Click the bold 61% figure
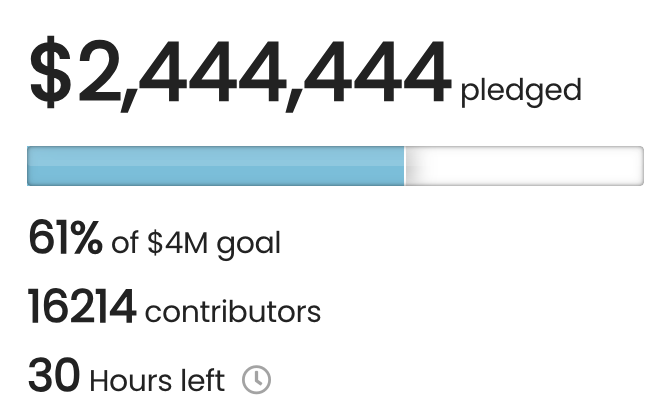654x408 pixels. (x=65, y=241)
